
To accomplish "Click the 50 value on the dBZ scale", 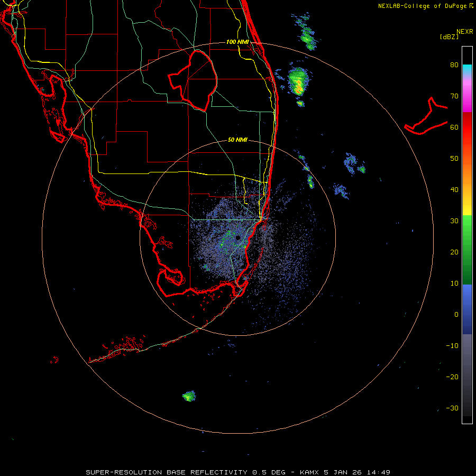I will coord(454,159).
